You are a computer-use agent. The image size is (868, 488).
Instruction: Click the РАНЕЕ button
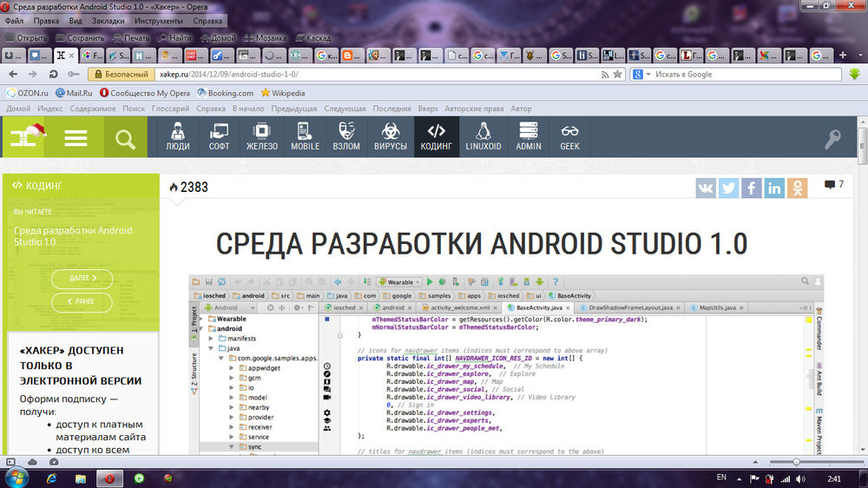[x=82, y=301]
